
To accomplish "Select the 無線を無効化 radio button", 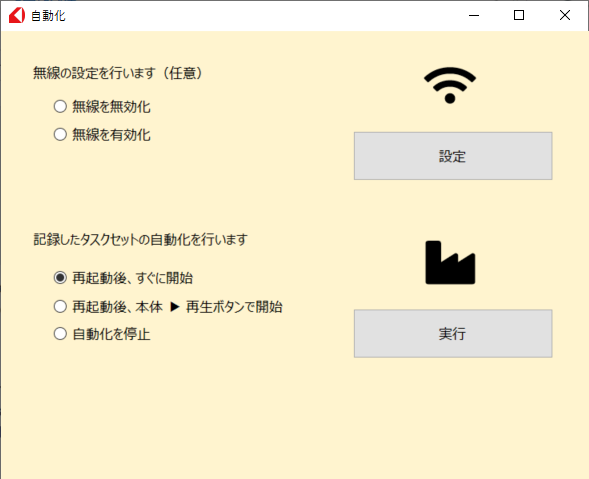I will pos(60,106).
